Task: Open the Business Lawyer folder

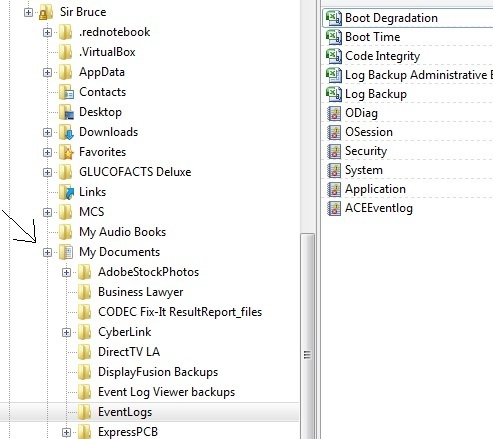Action: [140, 292]
